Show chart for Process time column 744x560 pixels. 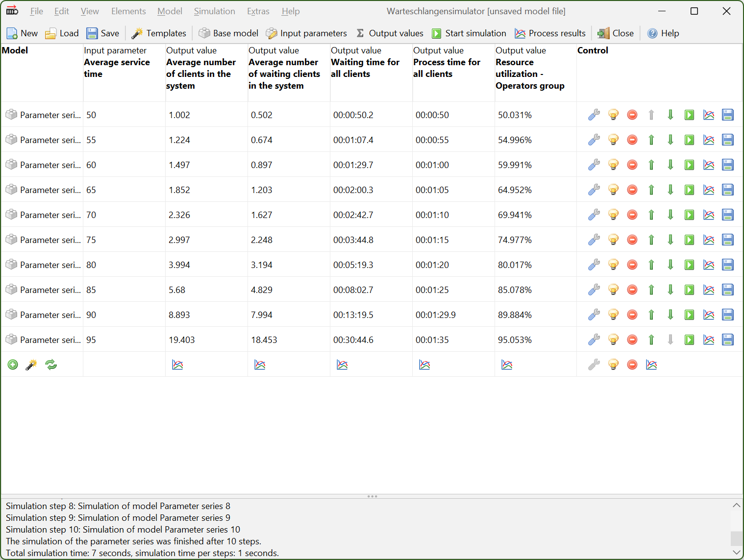click(424, 365)
